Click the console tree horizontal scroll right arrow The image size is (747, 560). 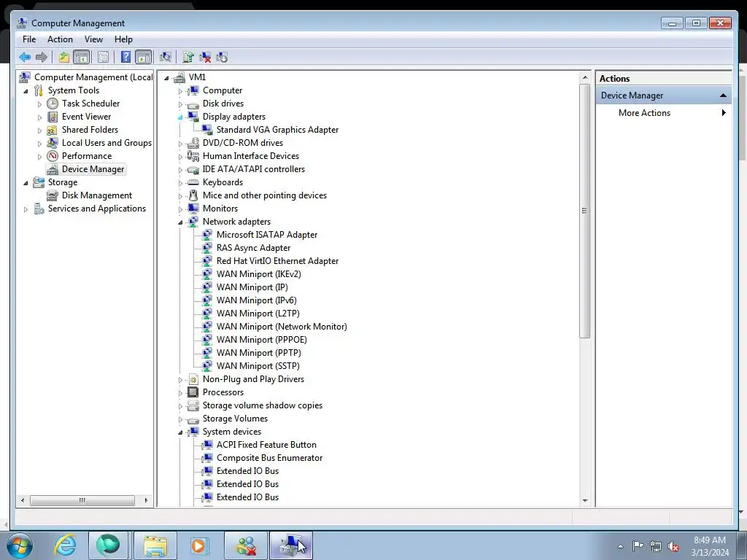(146, 500)
